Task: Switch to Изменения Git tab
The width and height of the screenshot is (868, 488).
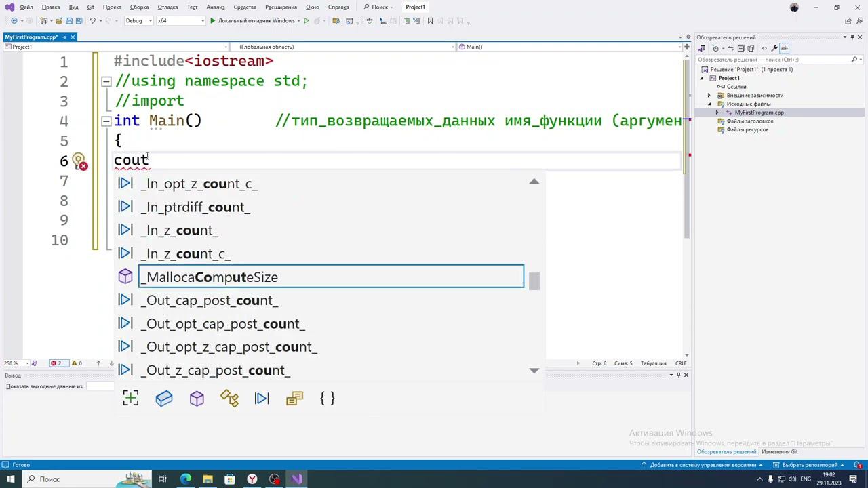Action: click(779, 452)
